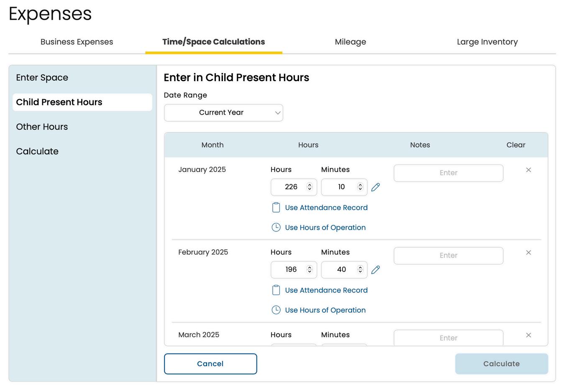Adjust the January 2025 hours stepper arrows
This screenshot has width=563, height=392.
point(310,187)
